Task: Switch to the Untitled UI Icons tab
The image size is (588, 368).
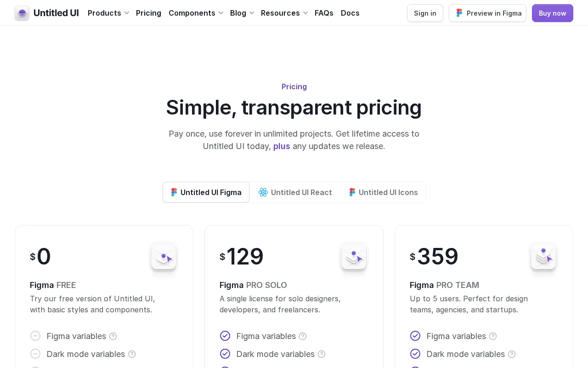Action: (383, 192)
